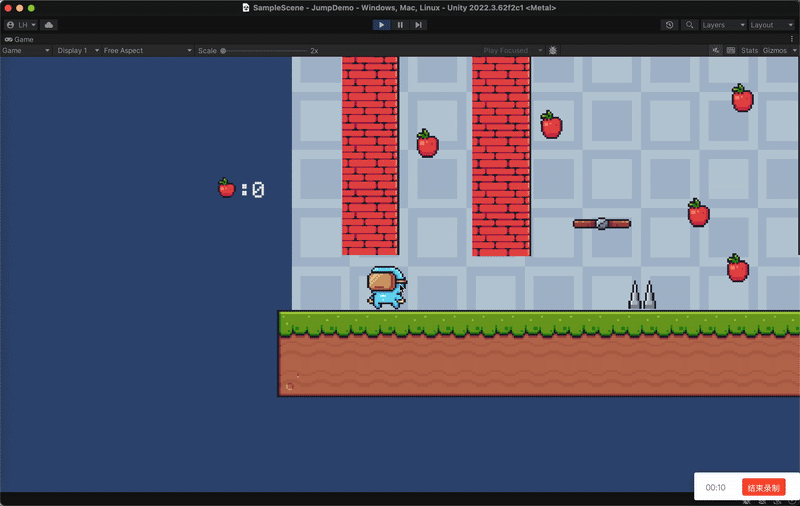Open the Gizmos dropdown
800x506 pixels.
pos(778,50)
